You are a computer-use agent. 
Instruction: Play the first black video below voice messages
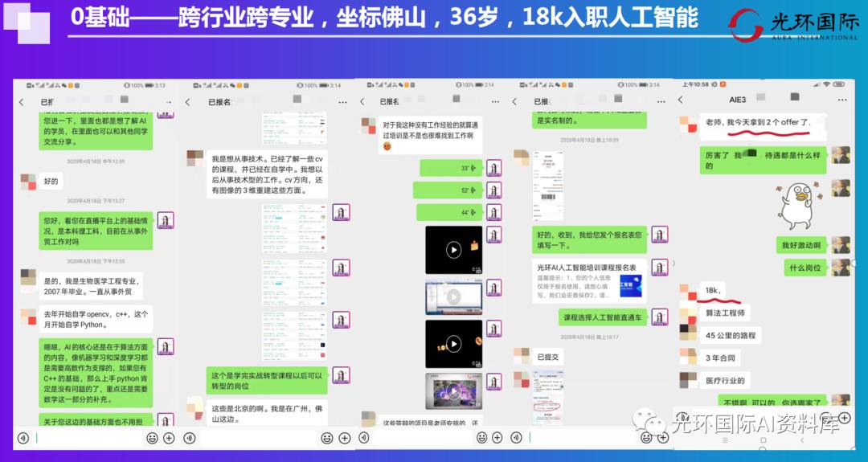point(453,250)
